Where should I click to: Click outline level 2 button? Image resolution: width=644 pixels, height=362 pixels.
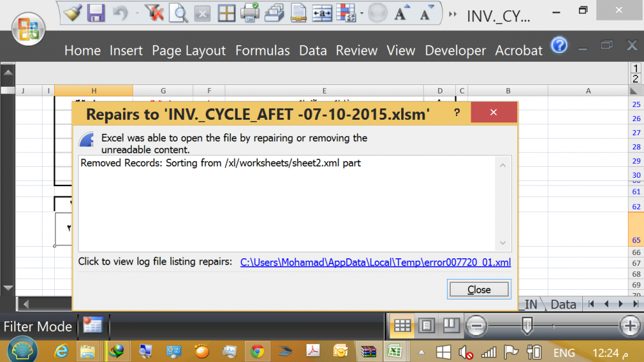[636, 79]
